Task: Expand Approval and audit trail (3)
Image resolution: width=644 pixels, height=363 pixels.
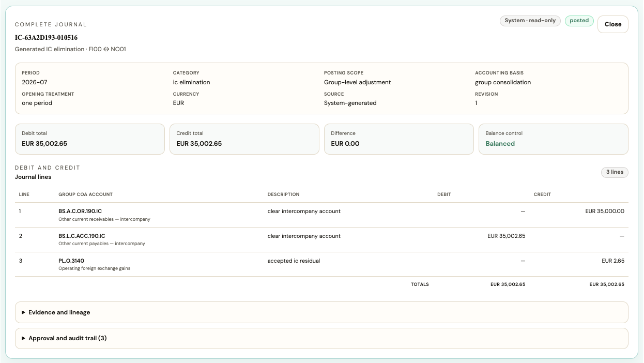Action: (321, 338)
